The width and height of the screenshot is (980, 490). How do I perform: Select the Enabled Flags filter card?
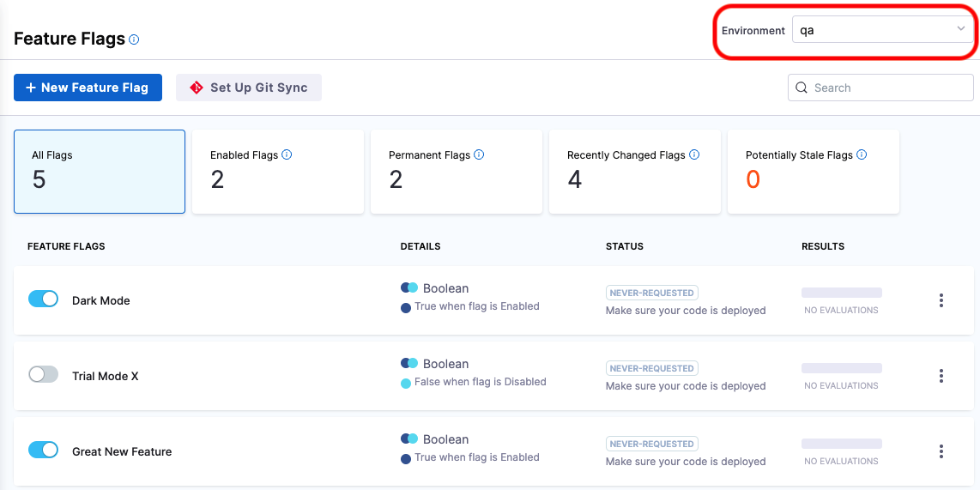277,172
